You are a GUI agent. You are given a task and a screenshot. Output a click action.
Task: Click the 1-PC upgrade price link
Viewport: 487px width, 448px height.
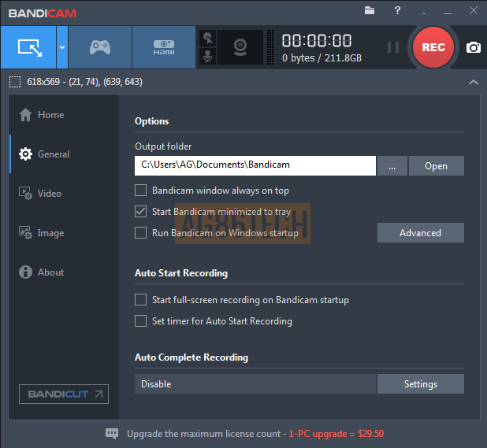(x=336, y=433)
